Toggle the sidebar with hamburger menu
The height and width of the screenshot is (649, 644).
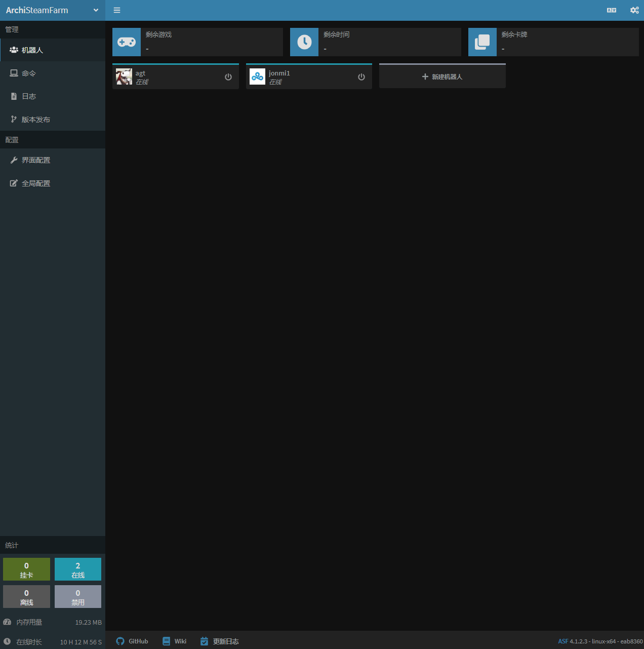(x=116, y=10)
